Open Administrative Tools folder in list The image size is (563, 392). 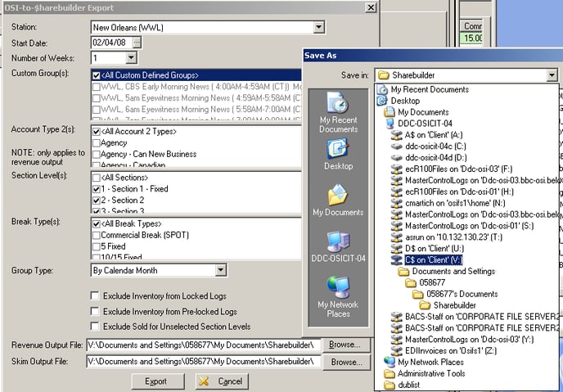click(424, 374)
